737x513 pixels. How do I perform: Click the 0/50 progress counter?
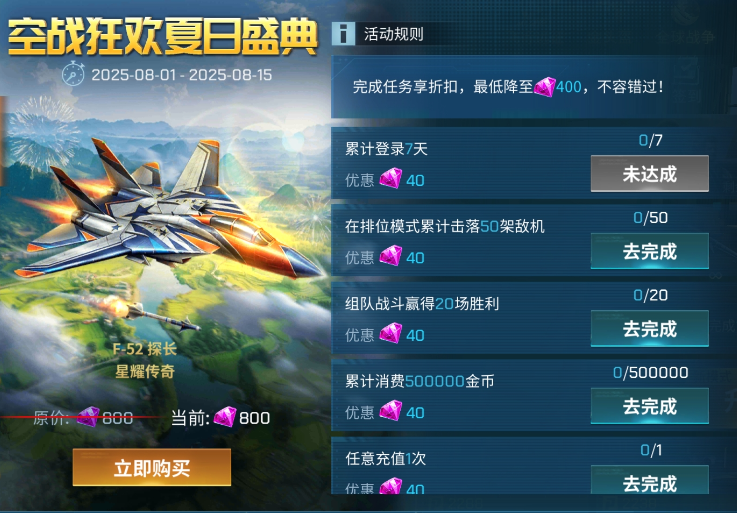tap(651, 218)
